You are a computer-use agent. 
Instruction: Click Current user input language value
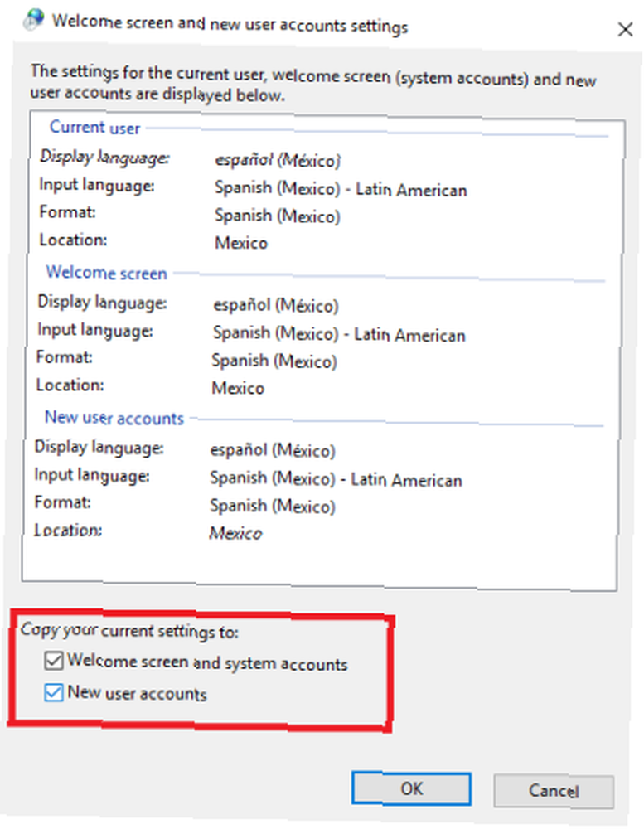[341, 189]
